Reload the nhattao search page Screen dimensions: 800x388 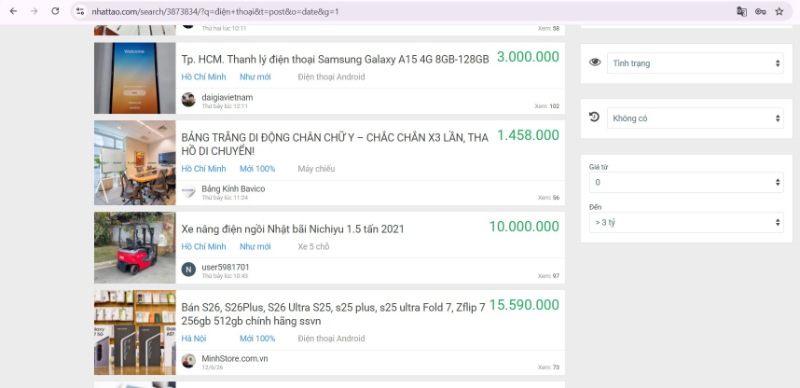tap(55, 11)
